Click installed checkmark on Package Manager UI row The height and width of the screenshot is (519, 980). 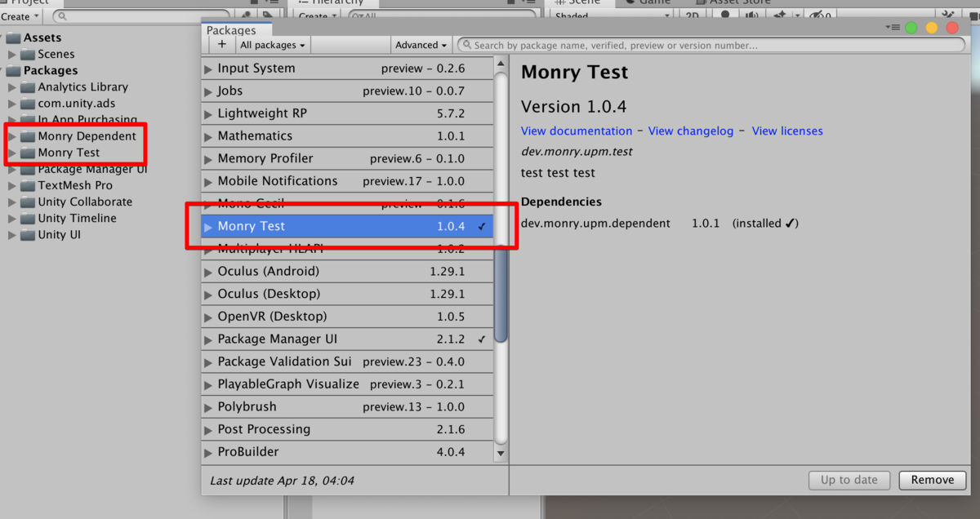click(x=482, y=339)
